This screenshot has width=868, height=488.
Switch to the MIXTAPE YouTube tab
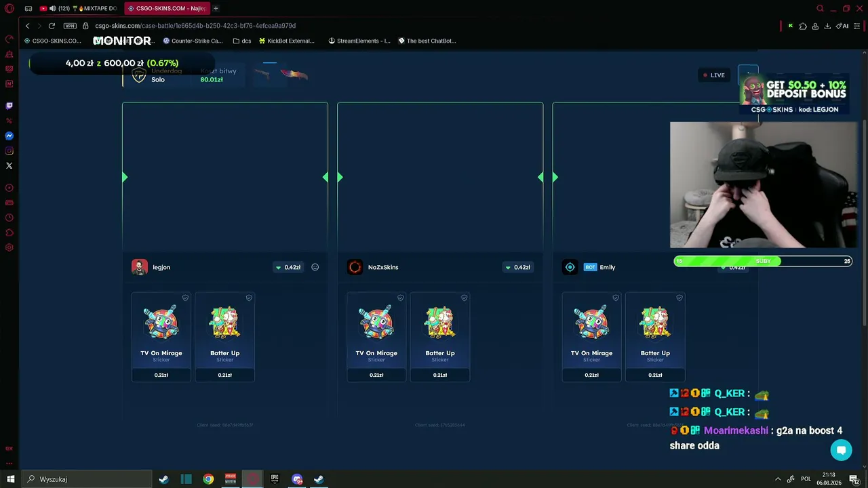pyautogui.click(x=80, y=9)
